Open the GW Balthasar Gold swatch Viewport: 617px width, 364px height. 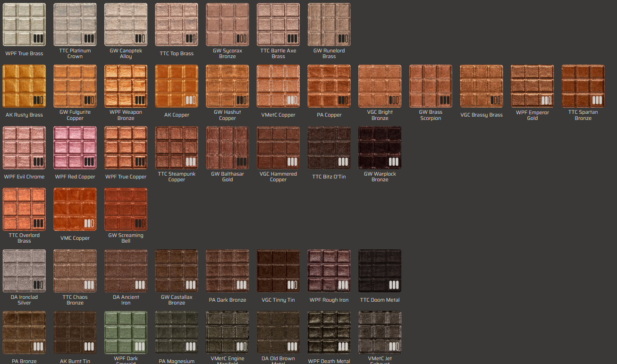coord(228,148)
